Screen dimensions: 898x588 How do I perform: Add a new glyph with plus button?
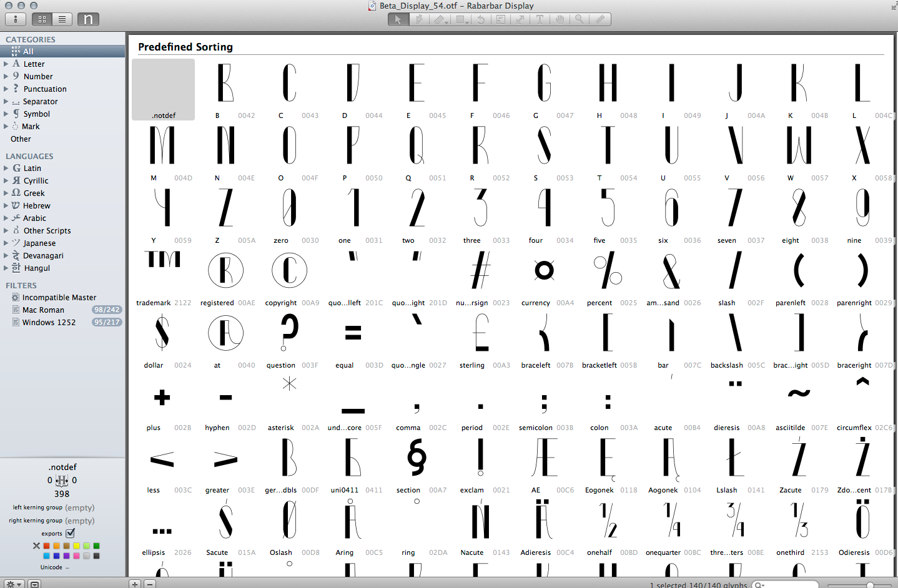click(135, 584)
